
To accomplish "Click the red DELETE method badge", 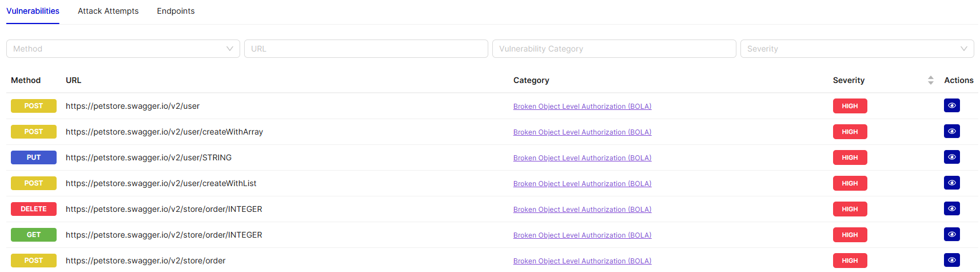I will click(x=34, y=209).
